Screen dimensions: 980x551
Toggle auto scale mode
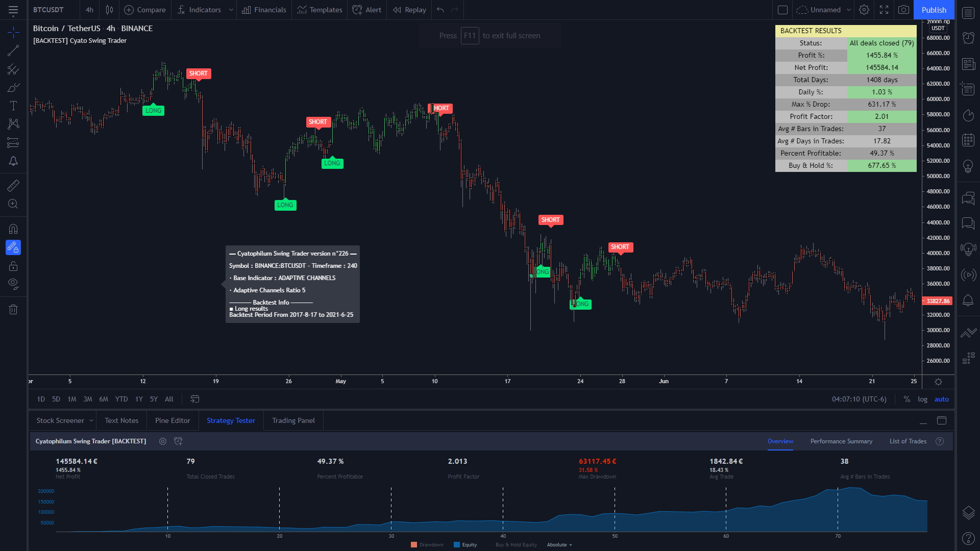pos(941,399)
